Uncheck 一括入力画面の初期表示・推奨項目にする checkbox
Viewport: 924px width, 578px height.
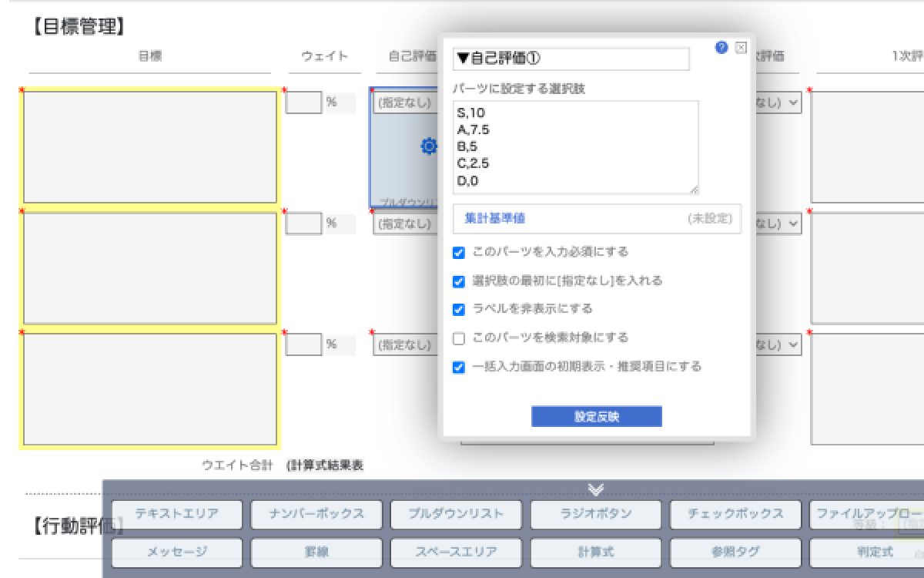[459, 368]
